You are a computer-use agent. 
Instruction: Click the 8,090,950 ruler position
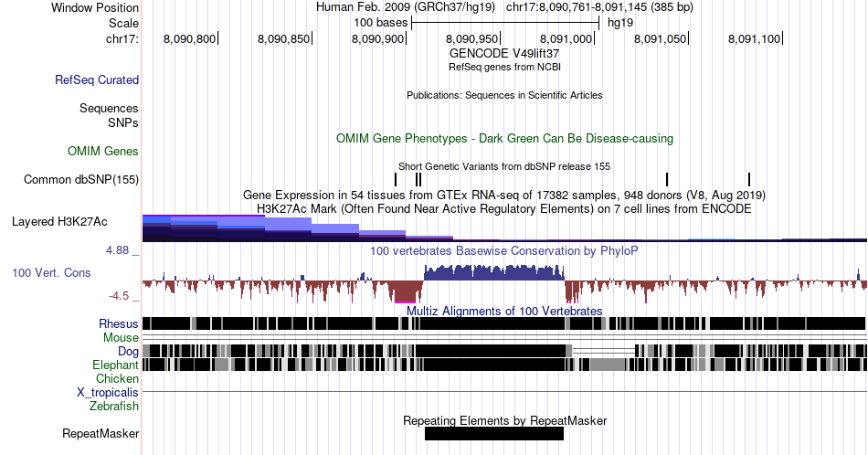[x=471, y=38]
